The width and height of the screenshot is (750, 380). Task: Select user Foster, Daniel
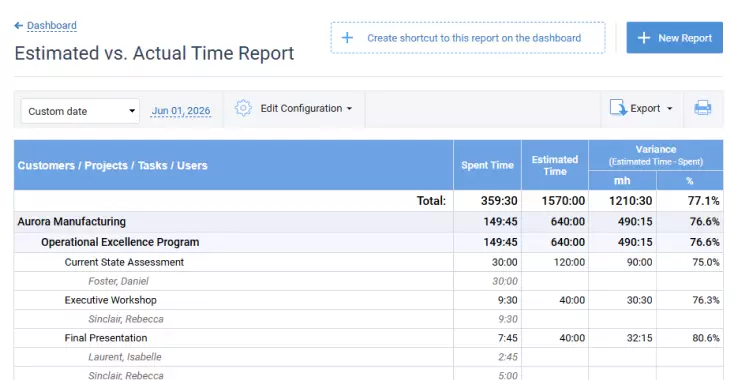point(118,281)
